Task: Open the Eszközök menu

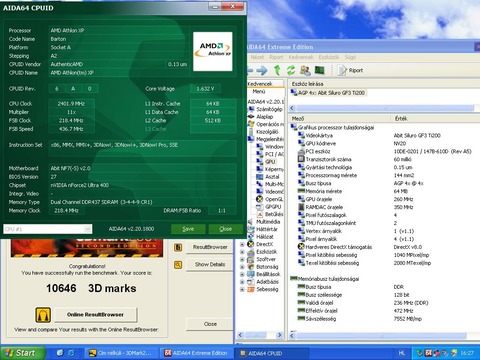Action: (329, 57)
